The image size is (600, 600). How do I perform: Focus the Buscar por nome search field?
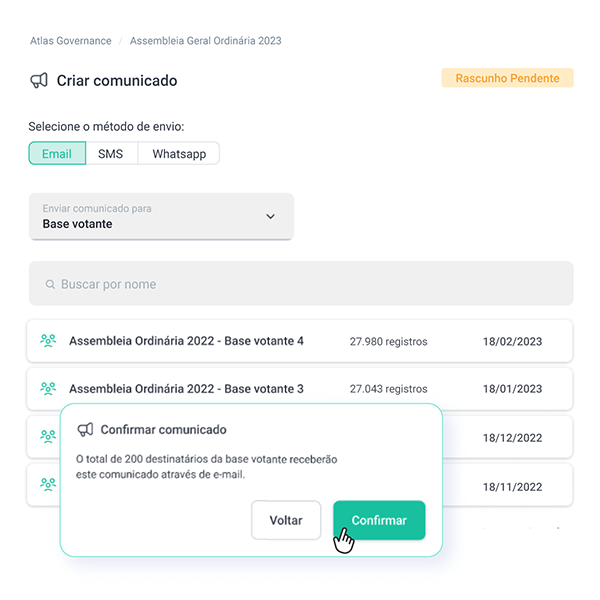coord(300,284)
